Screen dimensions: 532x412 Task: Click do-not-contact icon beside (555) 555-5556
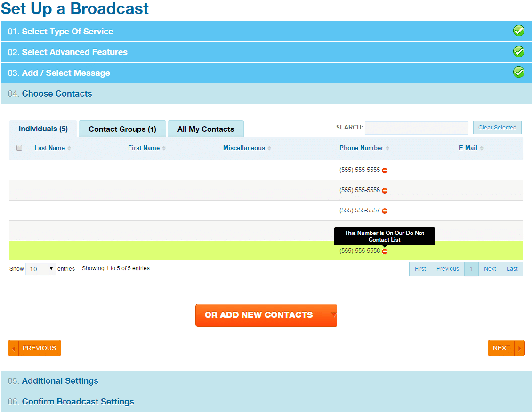tap(385, 191)
